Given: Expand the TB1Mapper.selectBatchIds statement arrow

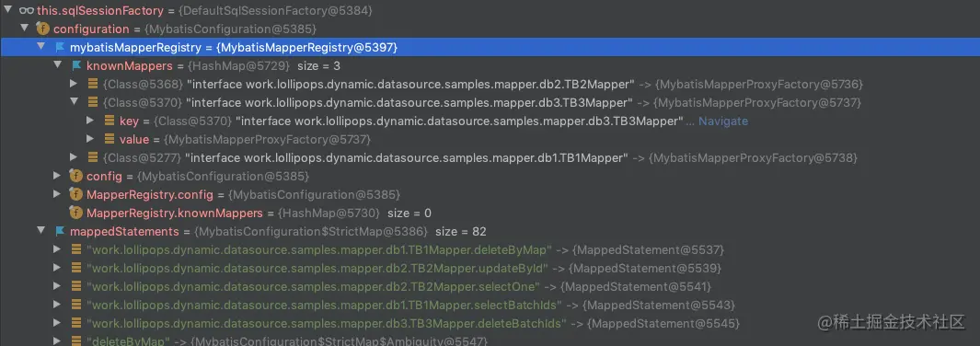Looking at the screenshot, I should (x=57, y=306).
